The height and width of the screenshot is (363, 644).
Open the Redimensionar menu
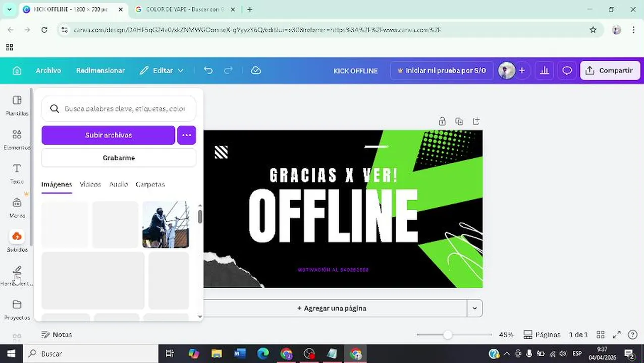tap(100, 71)
